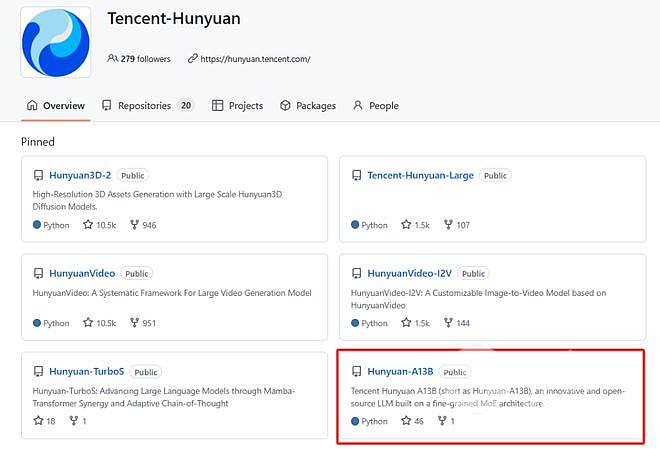Open the Hunyuan3D-2 repository
660x449 pixels.
(x=80, y=175)
